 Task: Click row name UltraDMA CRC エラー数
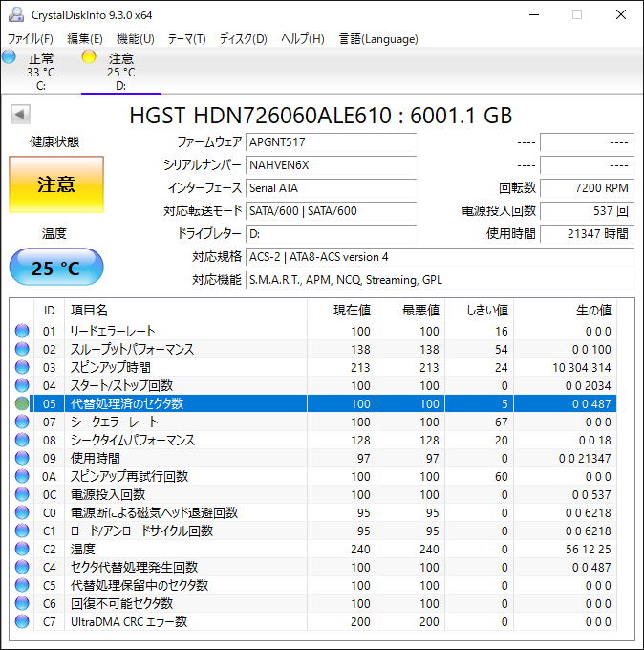point(129,622)
